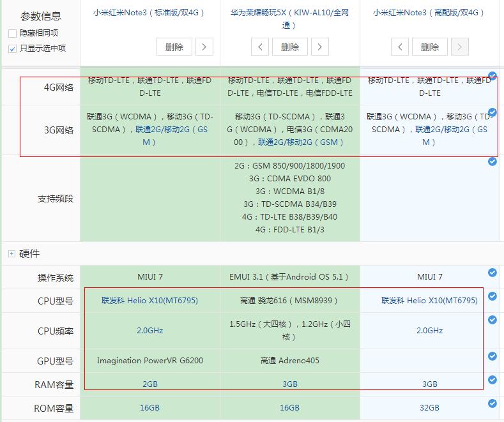The image size is (504, 422).
Task: Toggle the ROM容量 row check mark
Action: pos(492,403)
